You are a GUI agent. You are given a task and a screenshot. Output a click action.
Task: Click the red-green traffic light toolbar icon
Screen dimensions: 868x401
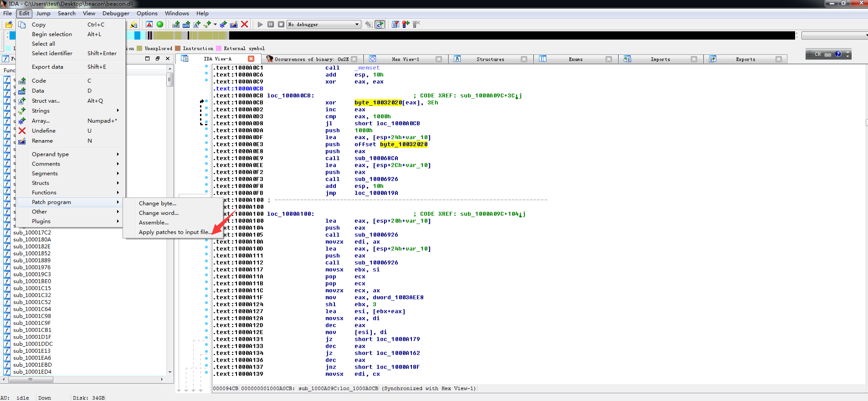tap(406, 25)
